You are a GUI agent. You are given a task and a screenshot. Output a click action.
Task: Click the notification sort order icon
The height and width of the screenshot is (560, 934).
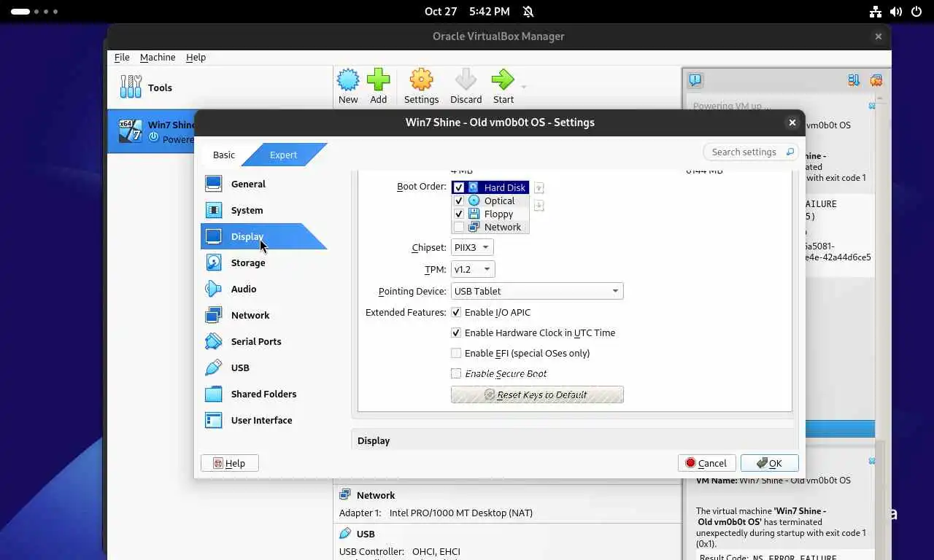pyautogui.click(x=853, y=80)
